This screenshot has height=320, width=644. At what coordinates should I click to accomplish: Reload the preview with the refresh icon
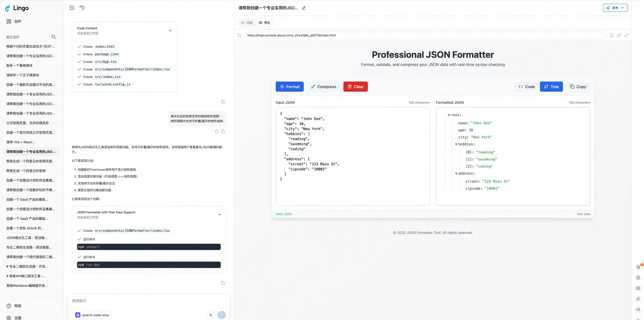pos(239,35)
